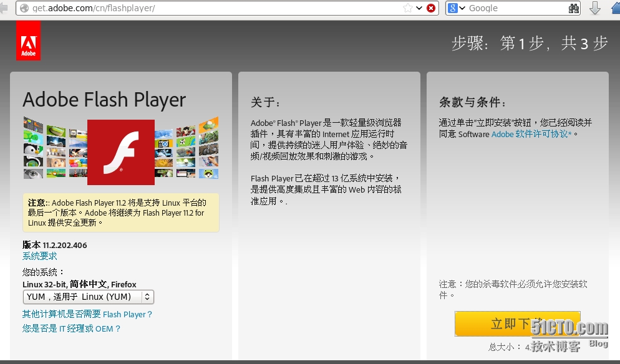Click the 版本 11.2.202.406 text
The height and width of the screenshot is (364, 620).
click(54, 245)
